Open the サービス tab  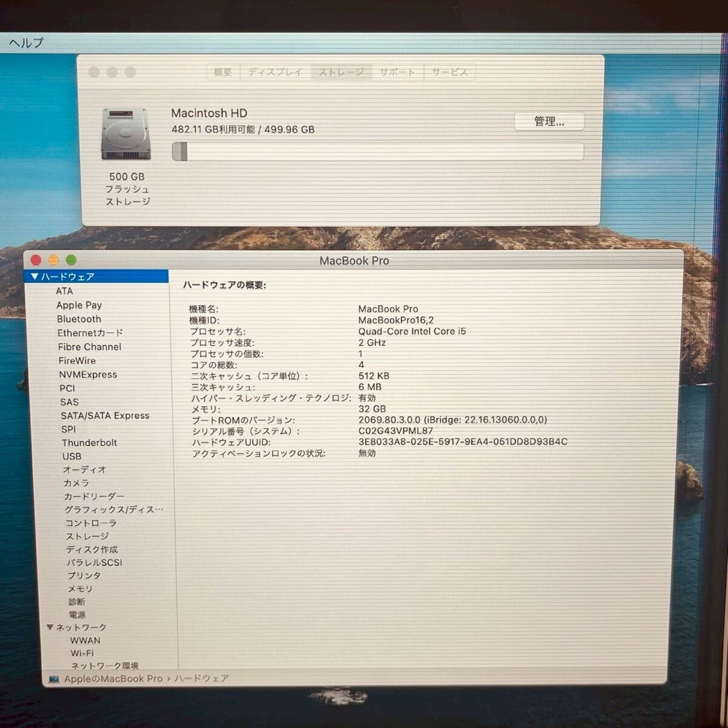[450, 72]
